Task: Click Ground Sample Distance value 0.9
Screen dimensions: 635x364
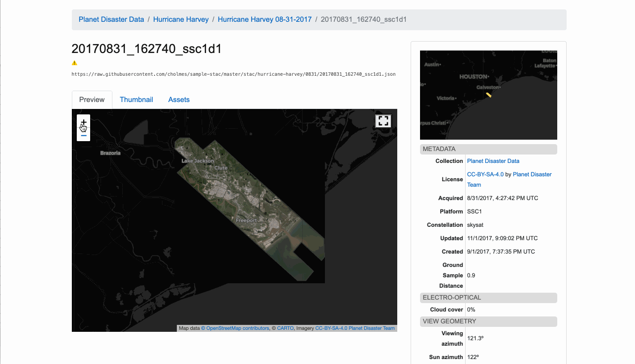Action: tap(471, 275)
